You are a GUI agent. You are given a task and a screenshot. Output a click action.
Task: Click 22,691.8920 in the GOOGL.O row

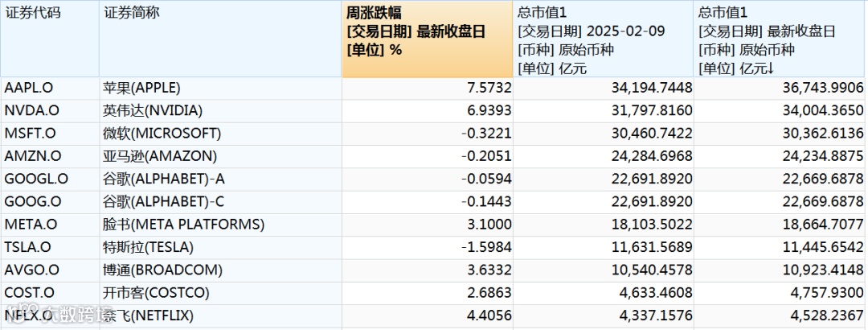click(x=604, y=179)
